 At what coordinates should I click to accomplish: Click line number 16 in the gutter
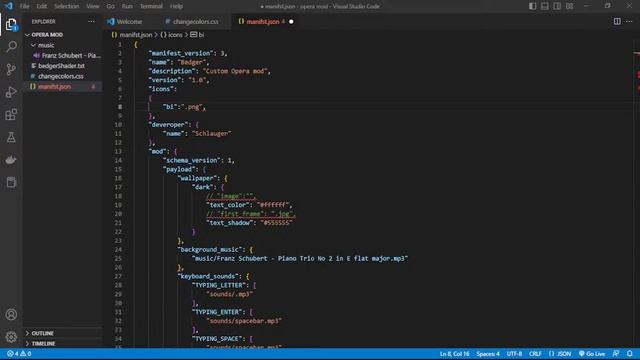click(118, 178)
